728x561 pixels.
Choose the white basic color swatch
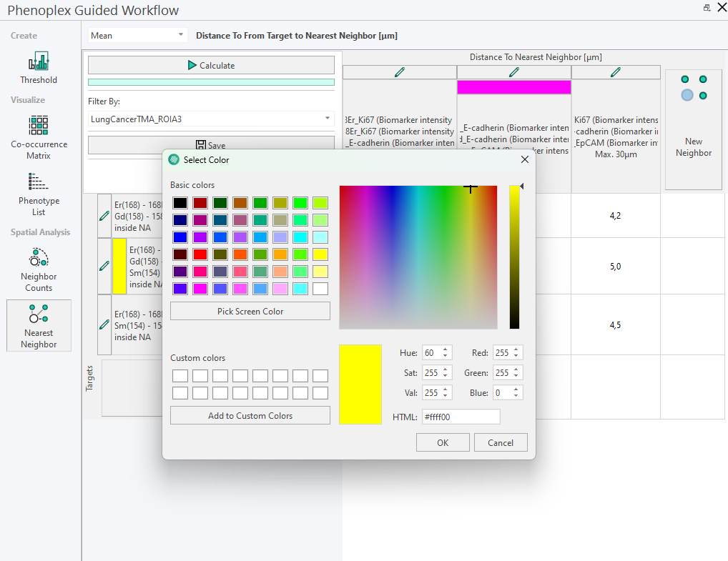pyautogui.click(x=320, y=289)
